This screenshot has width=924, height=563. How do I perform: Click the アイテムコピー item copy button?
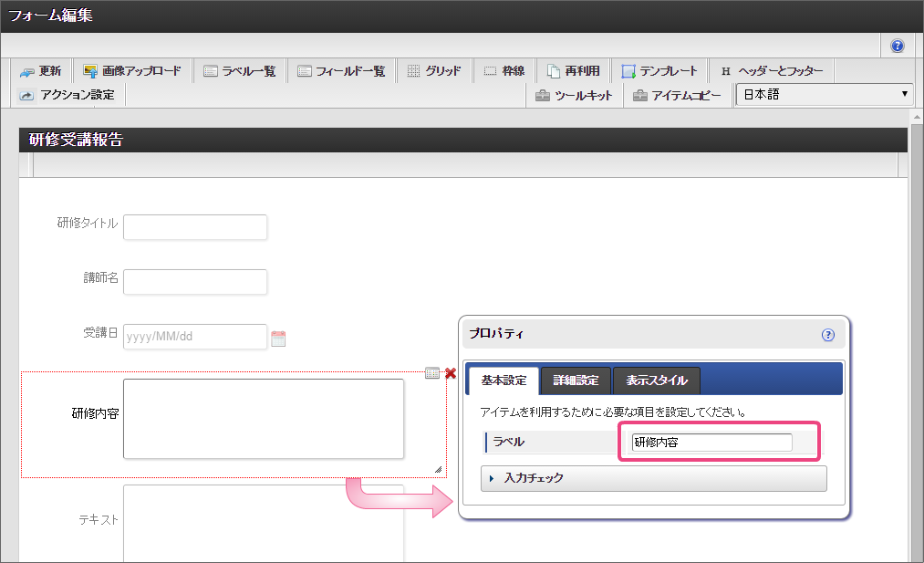click(676, 95)
